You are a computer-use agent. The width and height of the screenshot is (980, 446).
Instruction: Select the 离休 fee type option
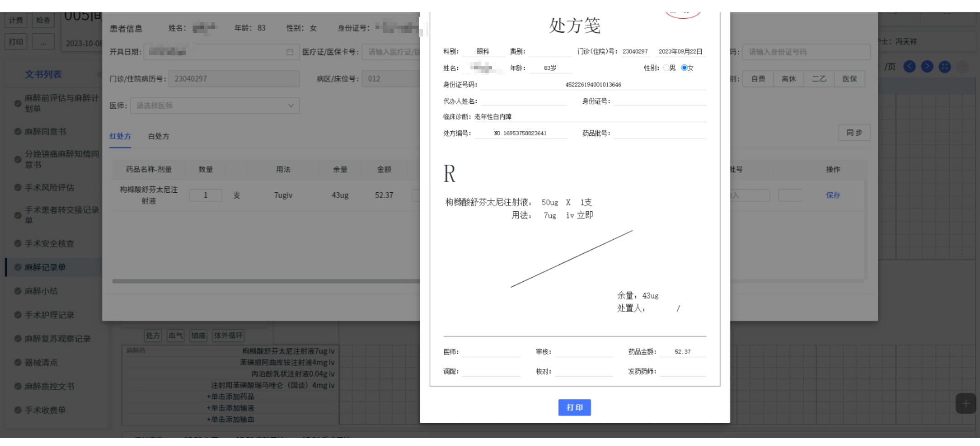click(x=788, y=79)
